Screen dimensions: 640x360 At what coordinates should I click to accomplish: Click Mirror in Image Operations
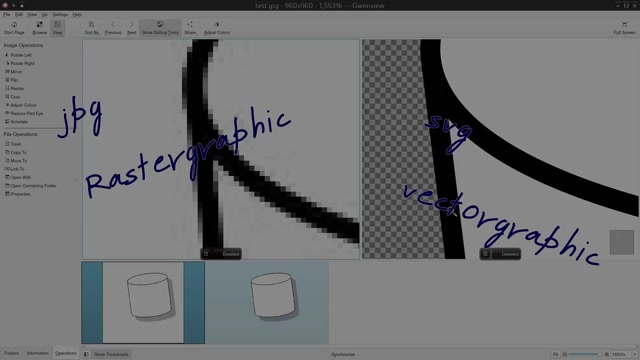(x=13, y=71)
